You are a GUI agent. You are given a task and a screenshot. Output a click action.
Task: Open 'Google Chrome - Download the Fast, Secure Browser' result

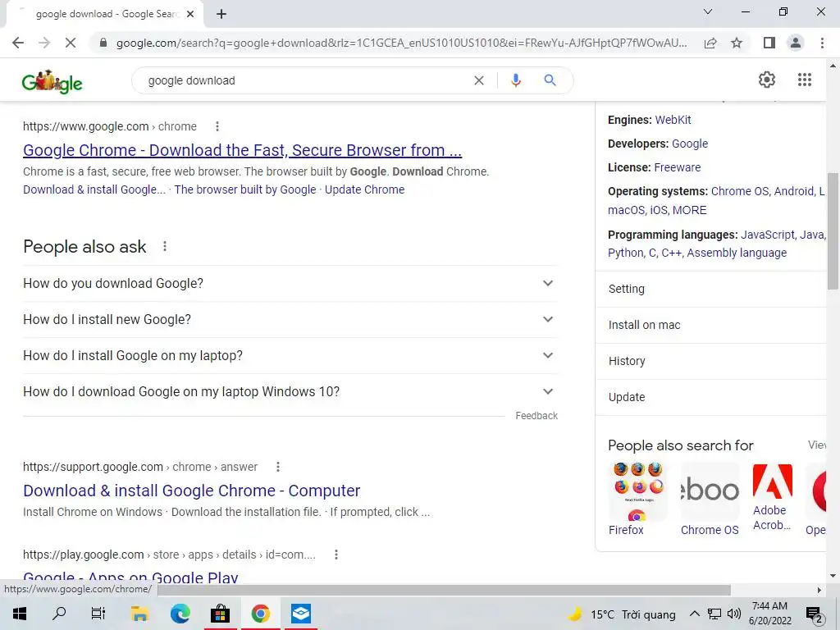242,150
